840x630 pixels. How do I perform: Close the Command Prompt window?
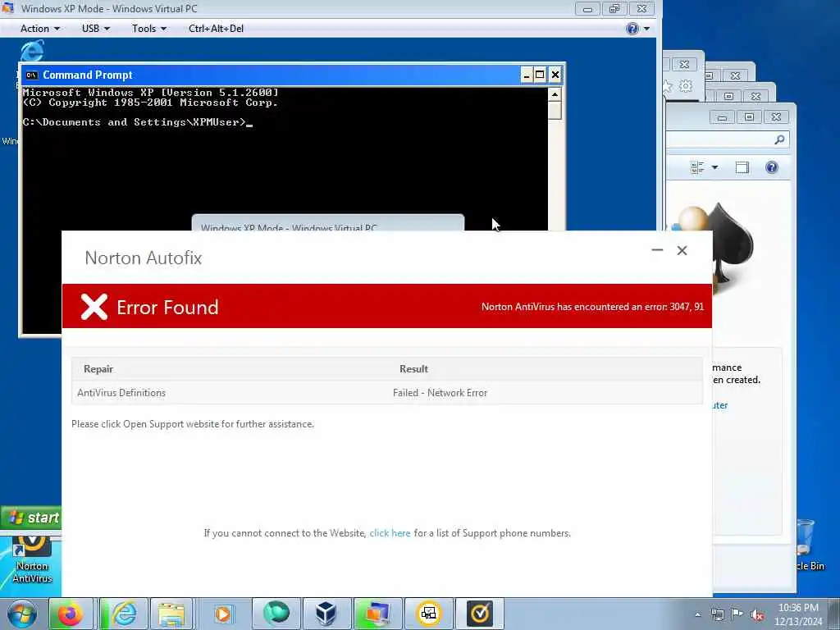(555, 75)
